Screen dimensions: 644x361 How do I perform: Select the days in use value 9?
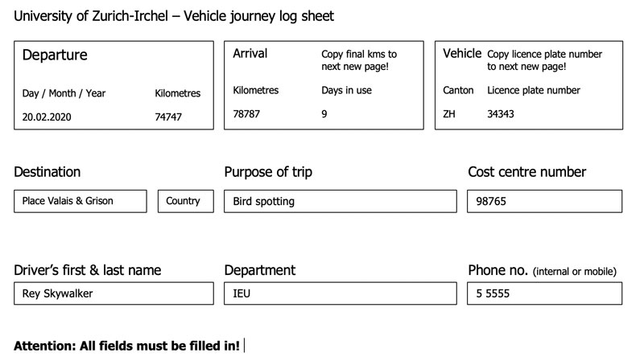[x=324, y=114]
